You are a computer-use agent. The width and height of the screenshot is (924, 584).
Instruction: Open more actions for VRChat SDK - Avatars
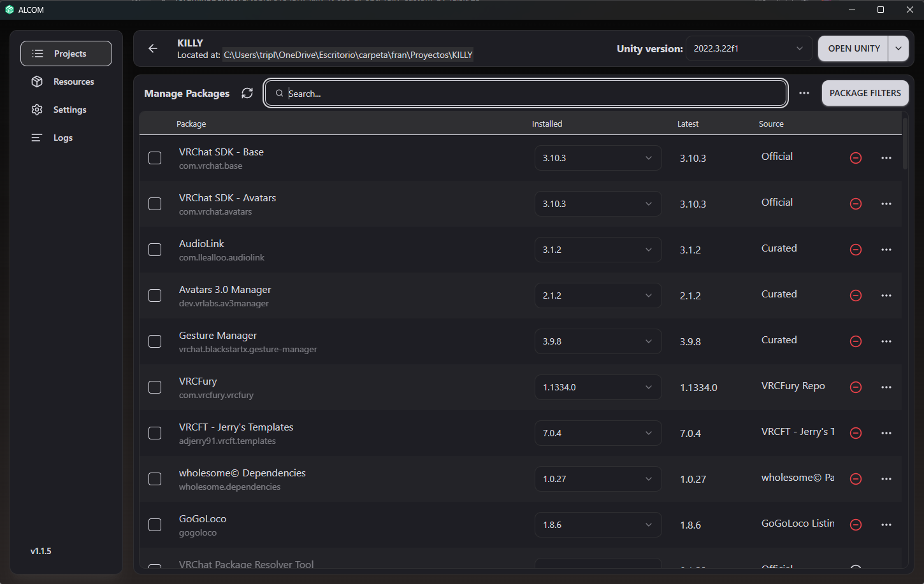pyautogui.click(x=886, y=204)
